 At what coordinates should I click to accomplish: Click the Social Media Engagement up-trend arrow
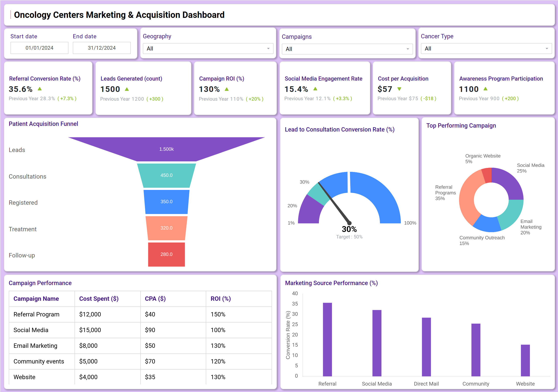315,89
